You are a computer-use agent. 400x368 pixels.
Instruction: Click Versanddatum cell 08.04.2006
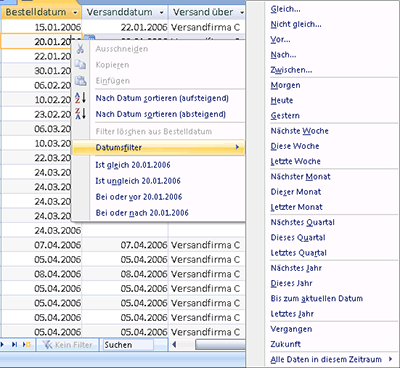pos(125,274)
